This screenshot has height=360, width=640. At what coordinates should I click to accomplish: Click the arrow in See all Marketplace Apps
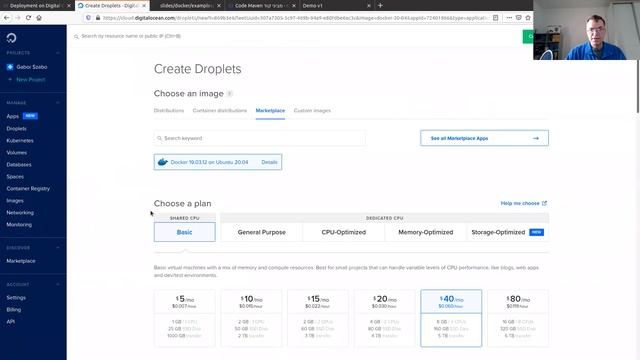click(536, 138)
